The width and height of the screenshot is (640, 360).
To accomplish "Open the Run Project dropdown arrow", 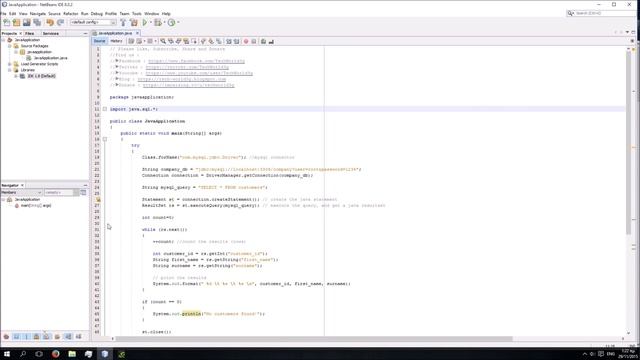I will [x=150, y=22].
